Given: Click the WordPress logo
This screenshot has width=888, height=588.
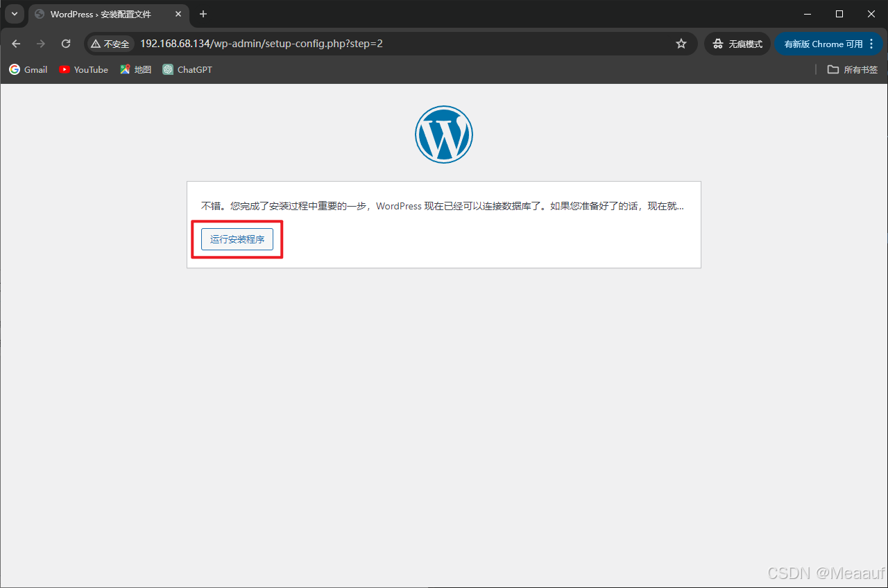Looking at the screenshot, I should 444,135.
